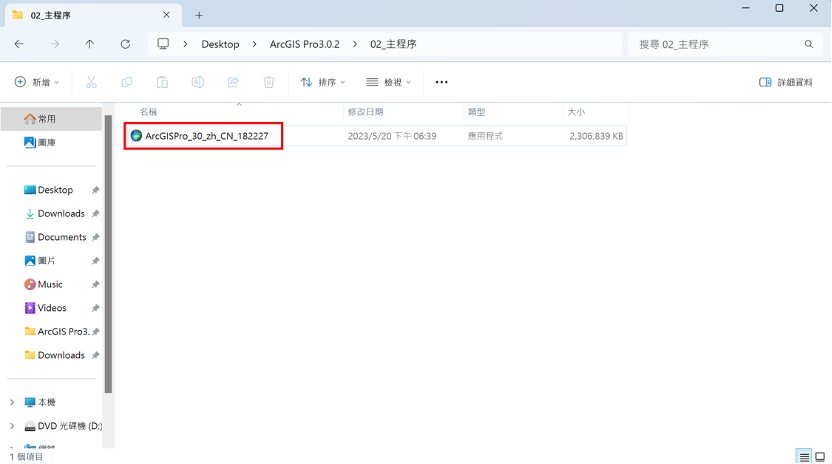Click the computer icon in address bar
Image resolution: width=832 pixels, height=464 pixels.
tap(163, 44)
